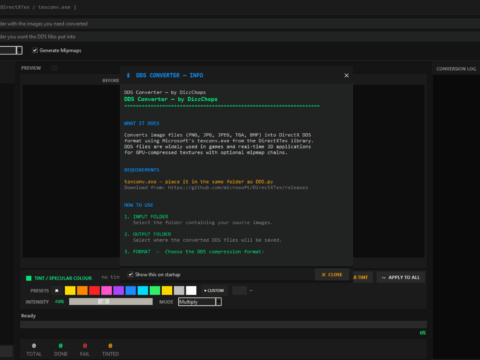
Task: Pick the green preset swatch
Action: tap(155, 291)
